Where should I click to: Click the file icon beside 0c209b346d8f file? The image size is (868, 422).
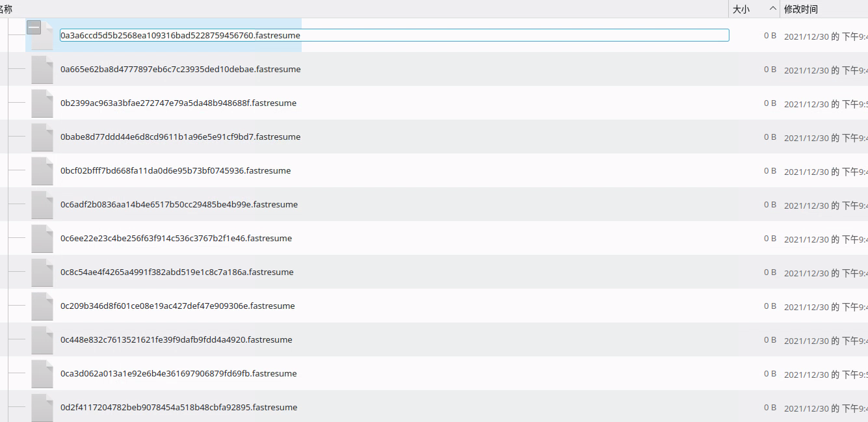(x=42, y=306)
